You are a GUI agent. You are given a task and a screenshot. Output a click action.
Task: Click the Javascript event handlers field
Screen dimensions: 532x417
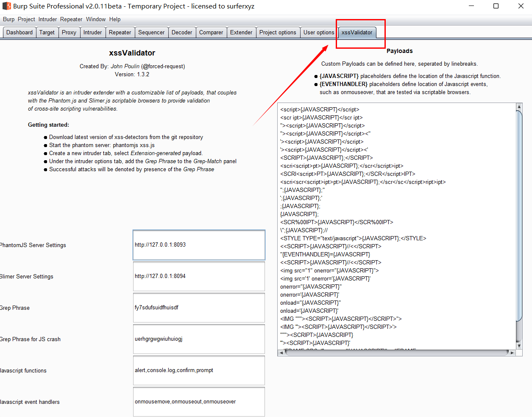199,402
